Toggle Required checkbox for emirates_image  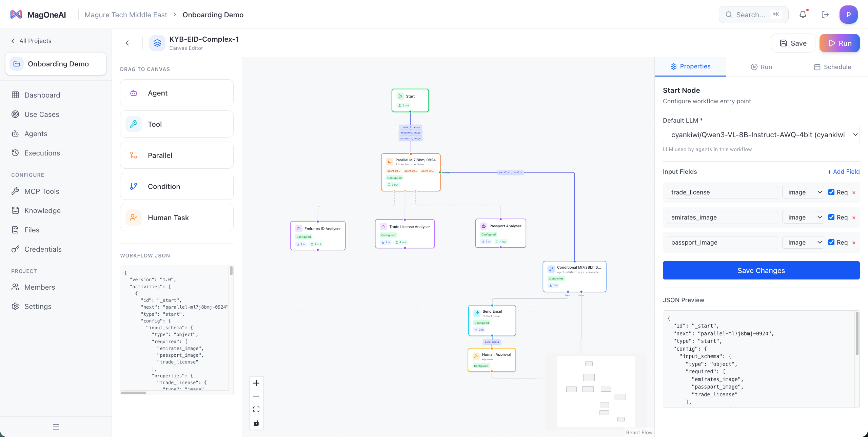[x=831, y=217]
